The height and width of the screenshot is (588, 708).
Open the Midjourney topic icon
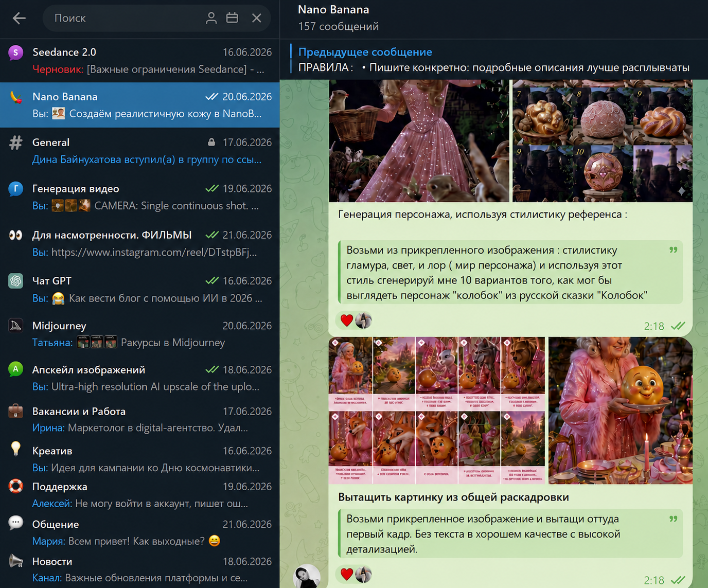[16, 326]
